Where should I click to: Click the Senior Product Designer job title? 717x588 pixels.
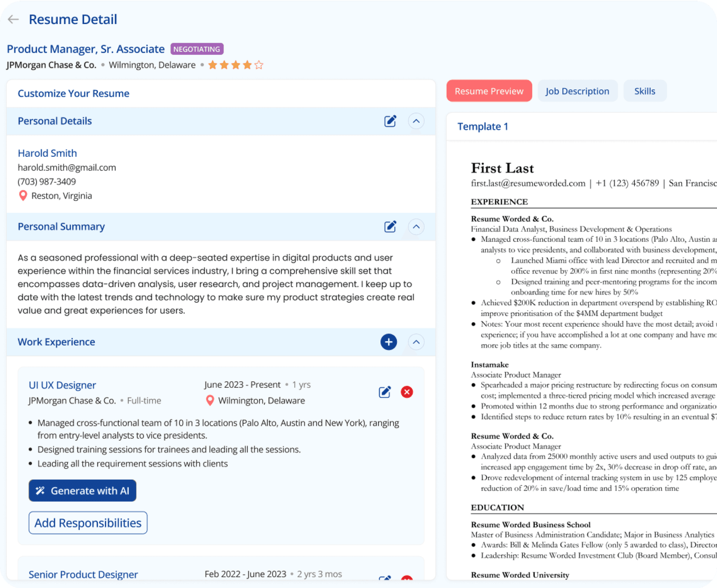(x=83, y=574)
